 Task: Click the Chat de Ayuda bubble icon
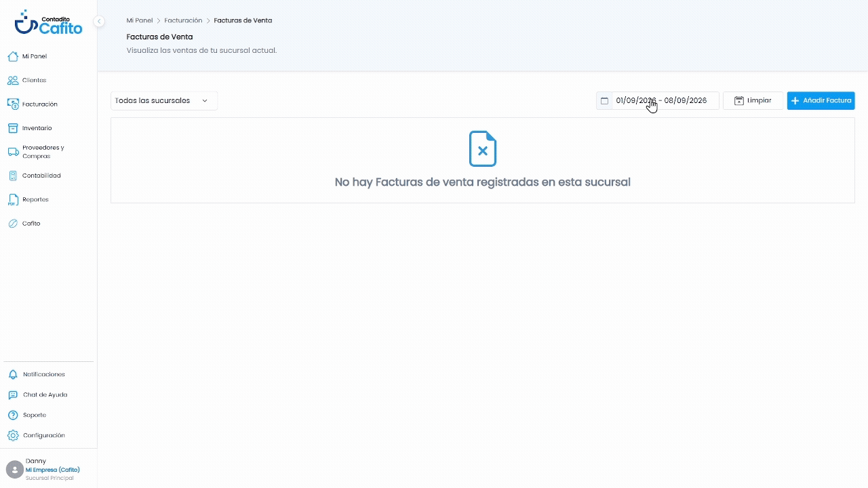click(13, 394)
